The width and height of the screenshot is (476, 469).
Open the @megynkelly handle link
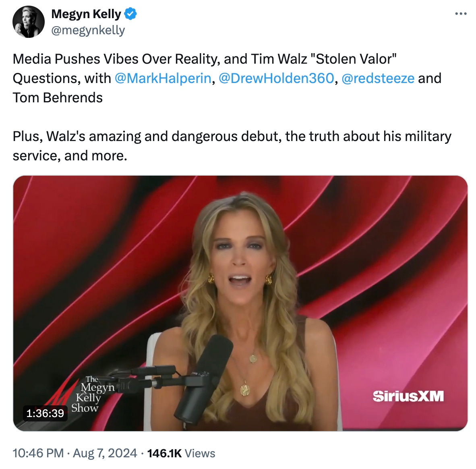88,30
